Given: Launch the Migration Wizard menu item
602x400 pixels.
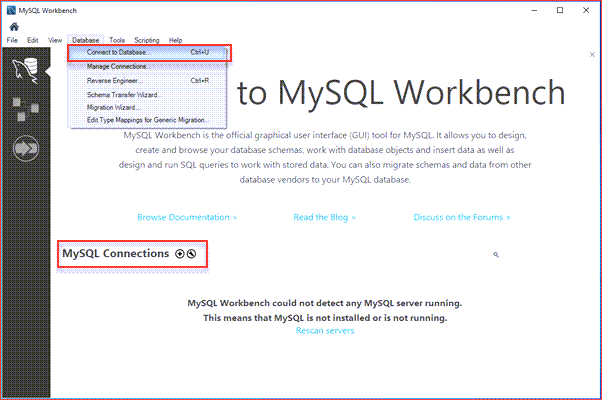Looking at the screenshot, I should pos(113,107).
